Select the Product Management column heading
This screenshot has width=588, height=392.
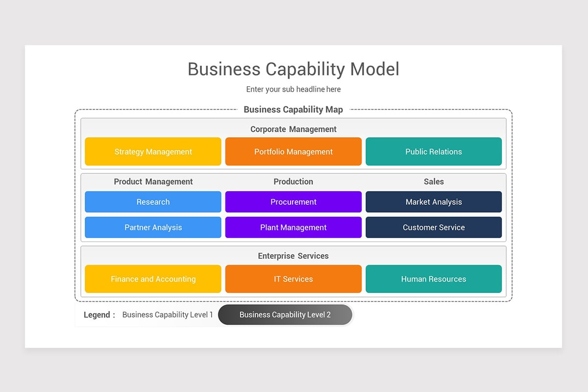153,181
